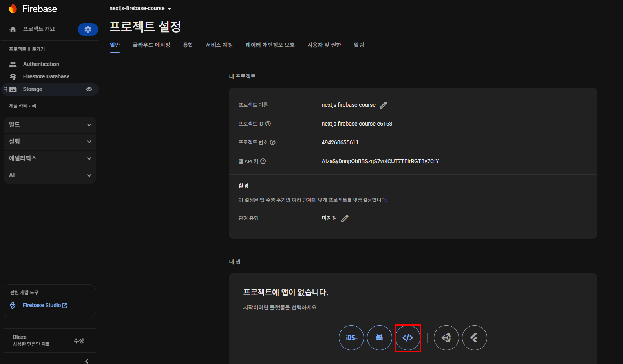This screenshot has width=623, height=364.
Task: Add a Flutter app
Action: (x=475, y=338)
